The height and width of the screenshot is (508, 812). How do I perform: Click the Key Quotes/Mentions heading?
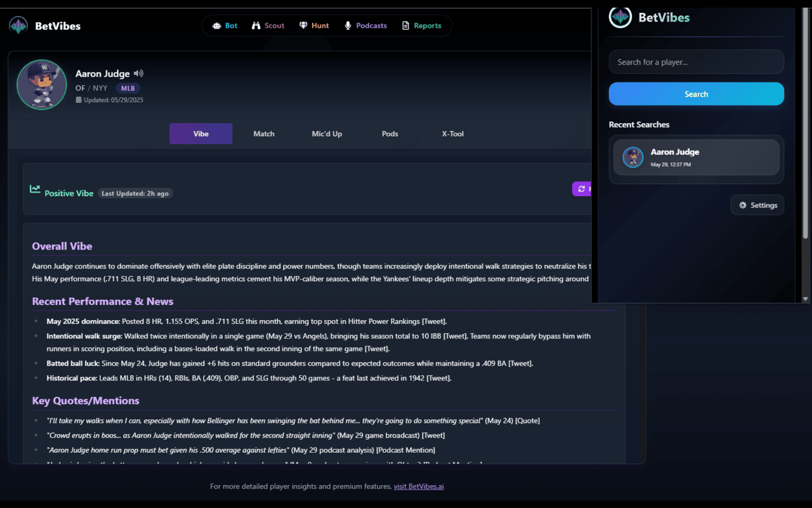(86, 401)
